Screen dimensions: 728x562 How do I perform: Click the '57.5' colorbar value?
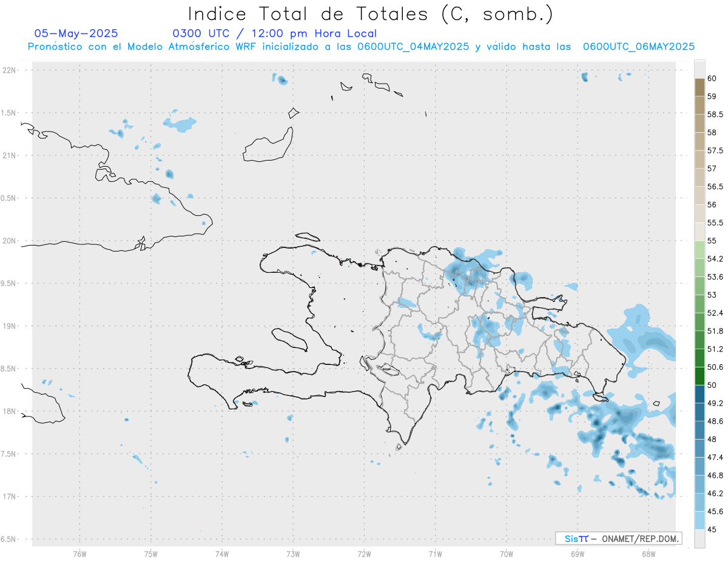[x=715, y=150]
